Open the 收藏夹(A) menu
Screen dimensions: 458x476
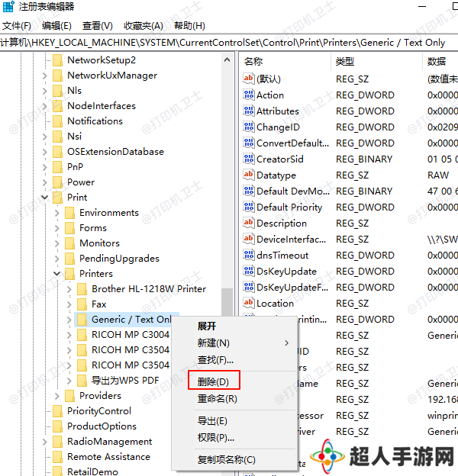(144, 26)
